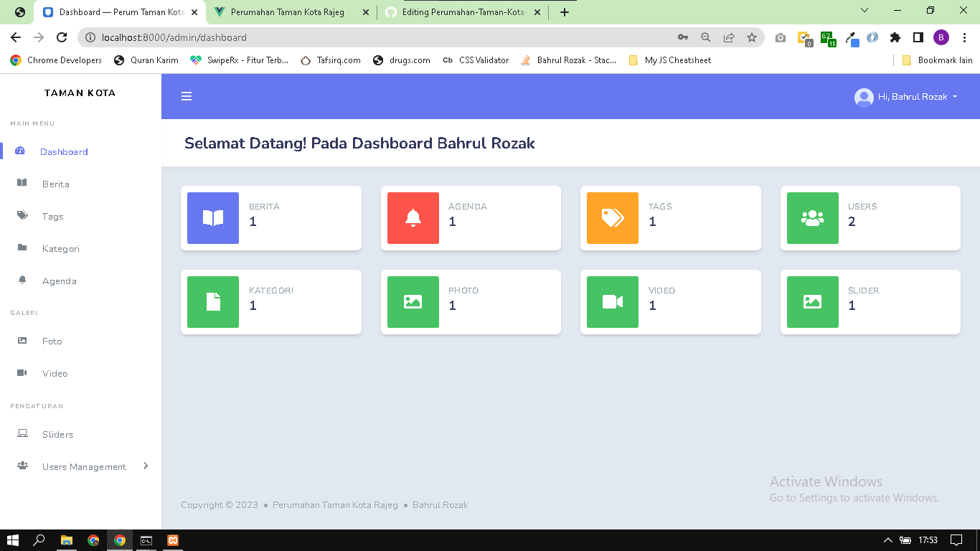Toggle the browser side panel icon

(x=918, y=37)
